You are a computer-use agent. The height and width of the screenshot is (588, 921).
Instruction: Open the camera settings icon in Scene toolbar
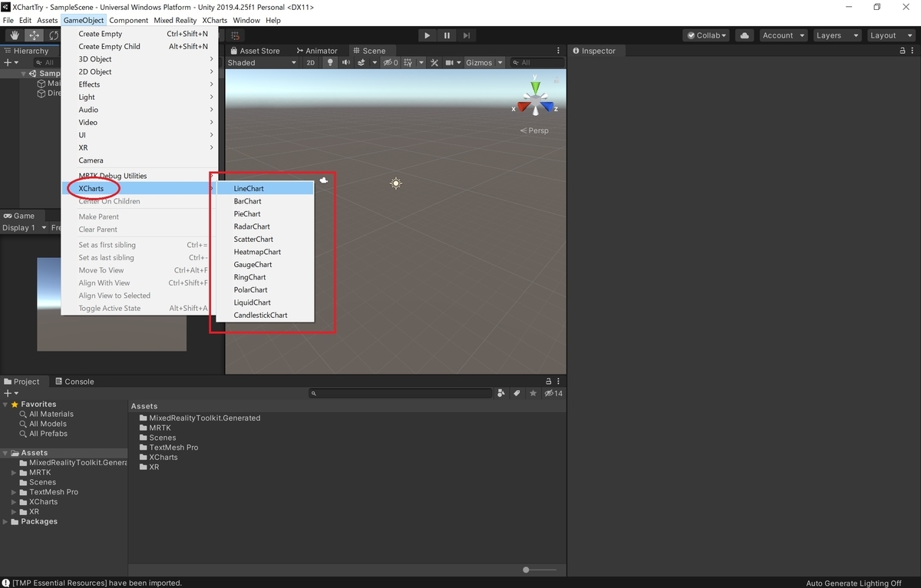tap(451, 62)
